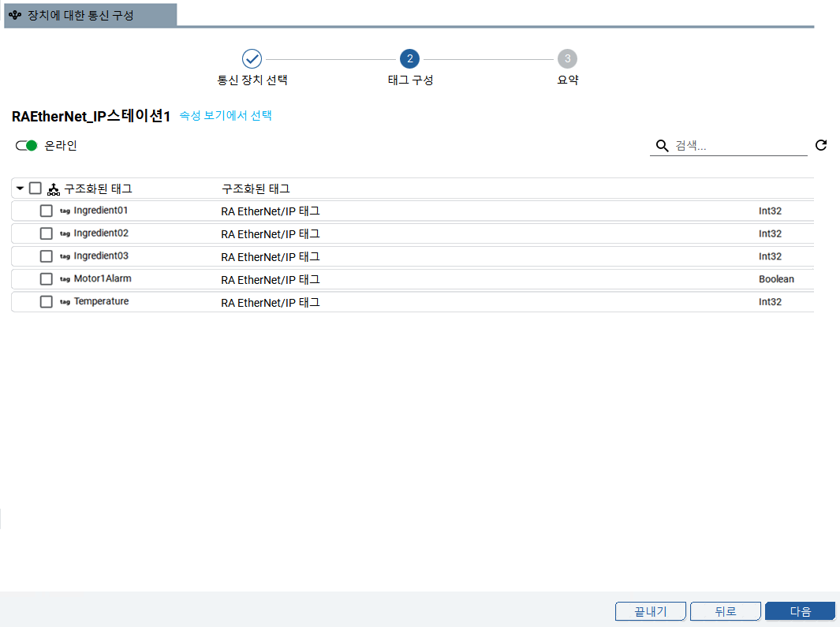Check the Ingredient02 checkbox
The image size is (840, 627).
point(47,234)
